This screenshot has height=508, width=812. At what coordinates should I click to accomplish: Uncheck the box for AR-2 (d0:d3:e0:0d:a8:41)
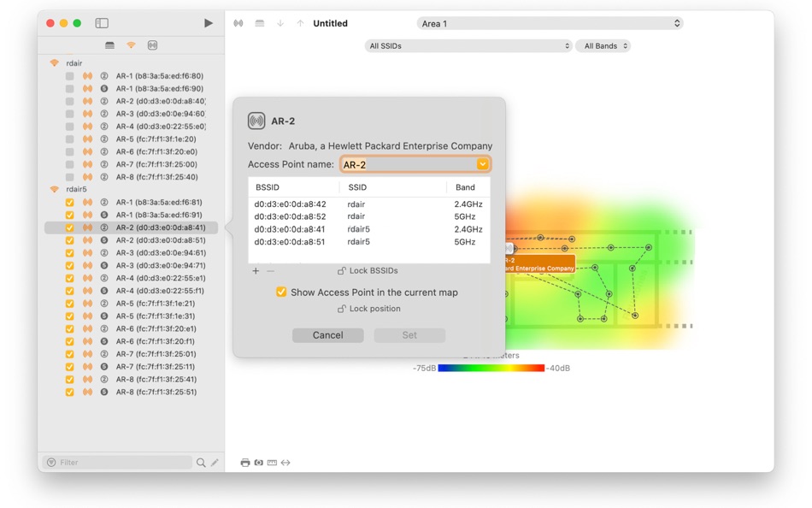click(x=69, y=227)
